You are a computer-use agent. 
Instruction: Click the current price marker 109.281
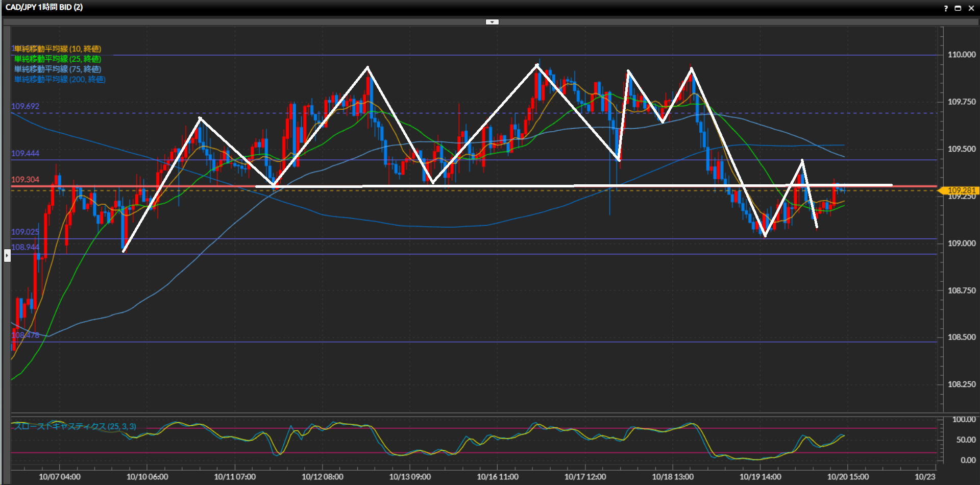coord(961,190)
